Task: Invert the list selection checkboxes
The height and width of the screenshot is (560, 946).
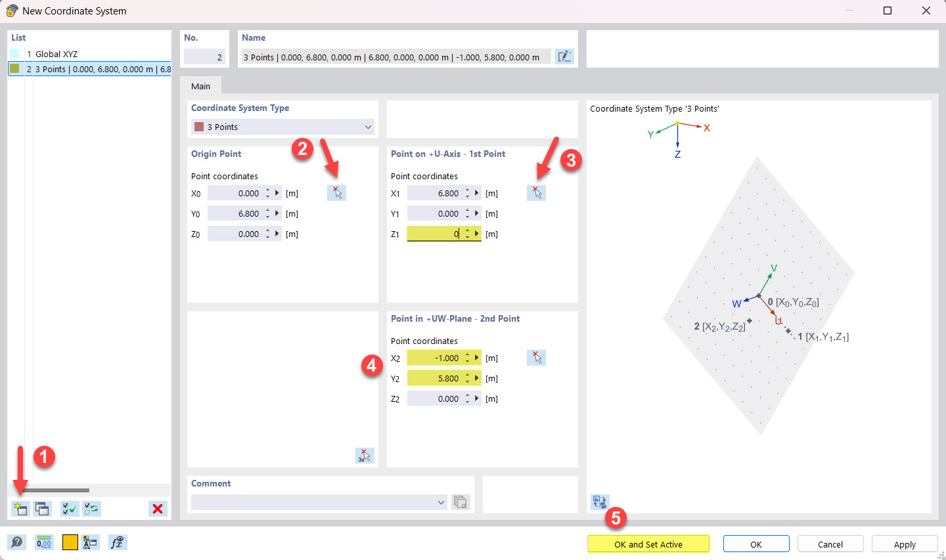Action: [x=91, y=508]
